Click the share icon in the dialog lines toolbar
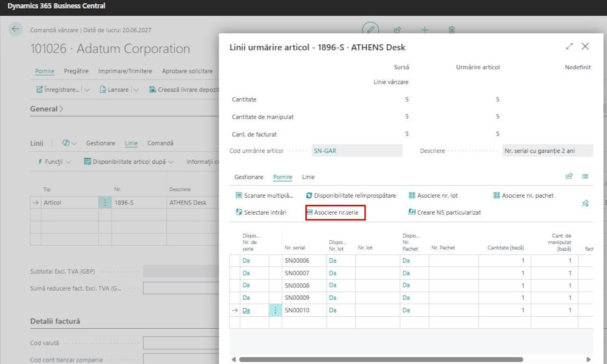 tap(569, 177)
